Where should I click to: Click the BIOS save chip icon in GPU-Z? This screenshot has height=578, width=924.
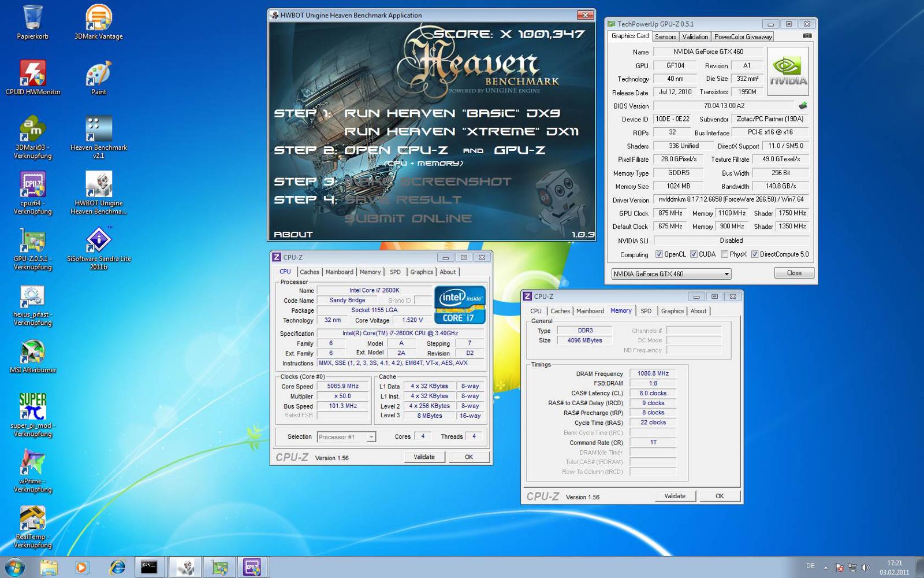click(803, 106)
